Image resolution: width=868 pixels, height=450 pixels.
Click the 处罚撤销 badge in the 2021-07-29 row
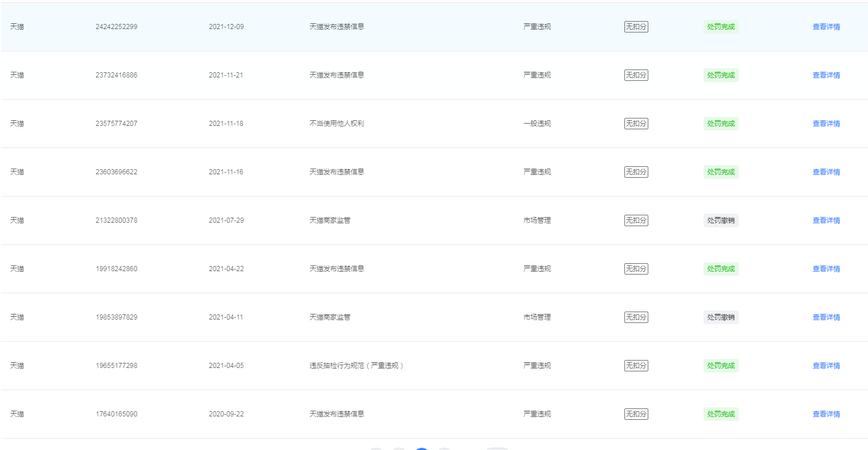click(721, 220)
